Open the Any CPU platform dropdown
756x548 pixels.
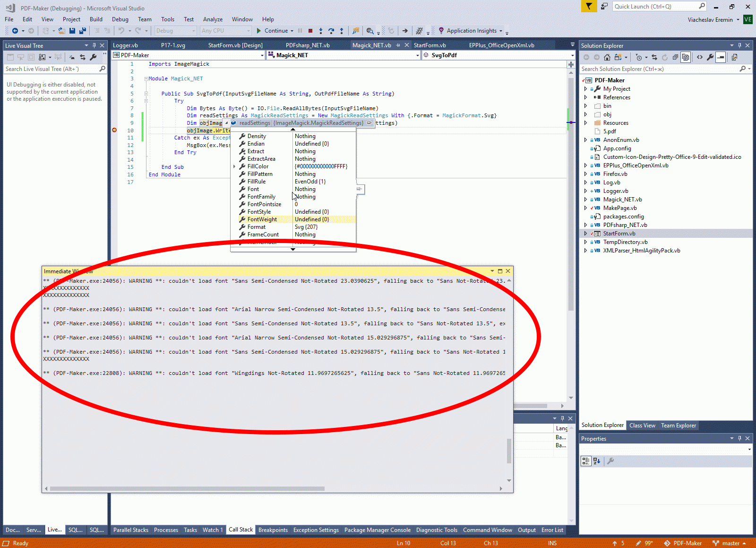(x=246, y=31)
